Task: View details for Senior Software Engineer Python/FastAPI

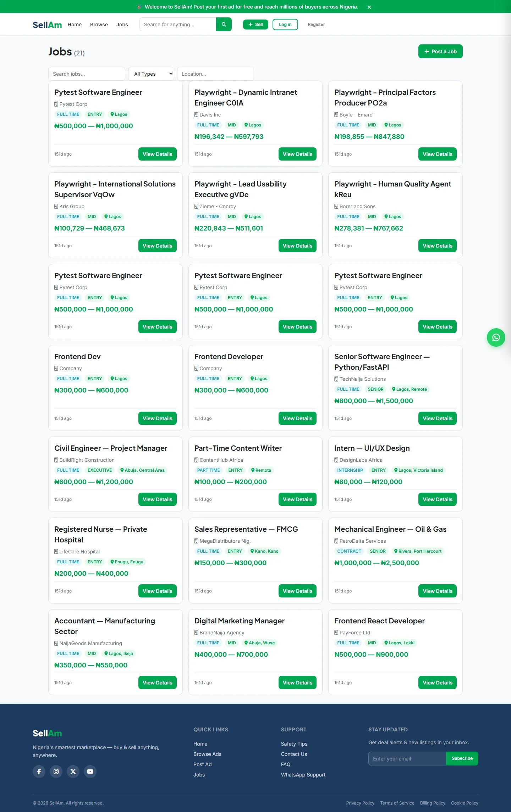Action: point(438,418)
